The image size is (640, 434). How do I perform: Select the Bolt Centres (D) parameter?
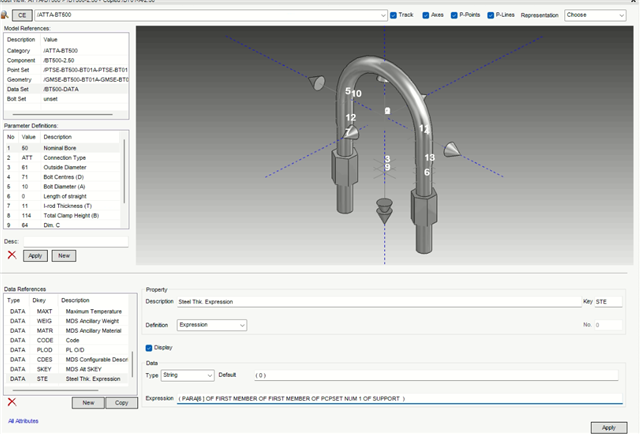[x=62, y=177]
